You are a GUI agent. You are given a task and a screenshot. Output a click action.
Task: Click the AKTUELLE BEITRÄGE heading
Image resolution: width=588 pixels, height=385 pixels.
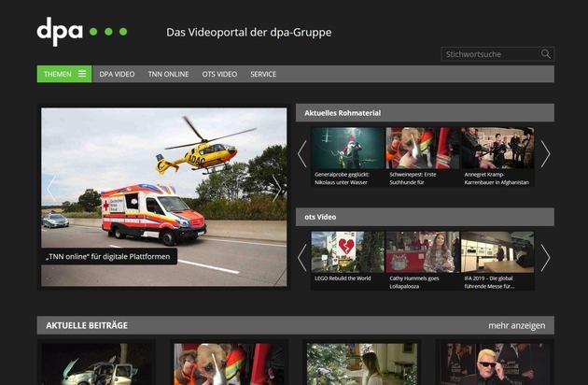pyautogui.click(x=87, y=325)
